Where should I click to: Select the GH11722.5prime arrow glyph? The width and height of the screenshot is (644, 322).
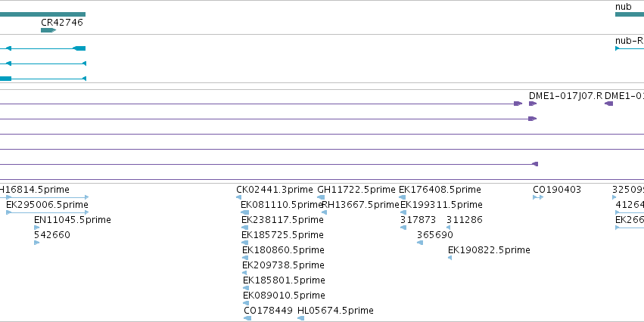[321, 197]
